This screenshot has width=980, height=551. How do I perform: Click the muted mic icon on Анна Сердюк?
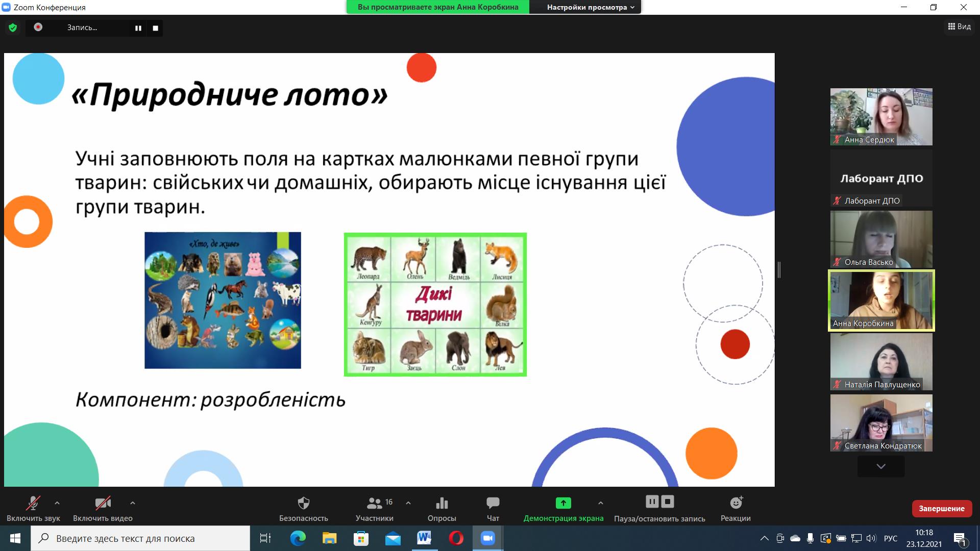tap(837, 139)
